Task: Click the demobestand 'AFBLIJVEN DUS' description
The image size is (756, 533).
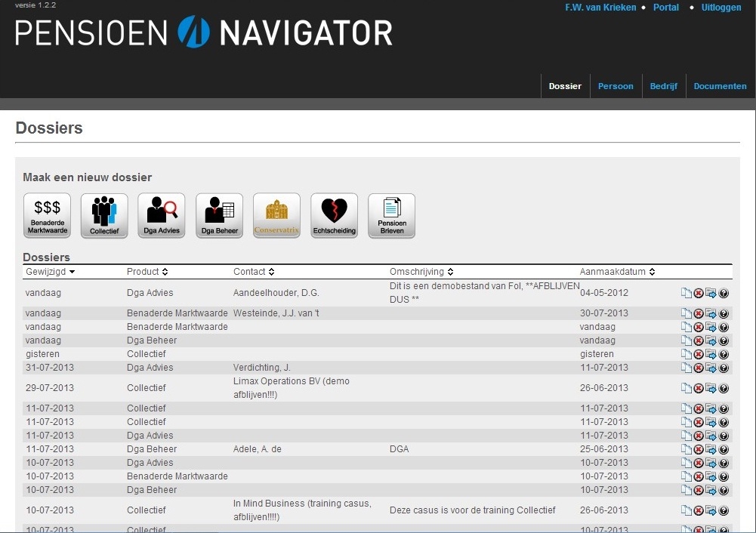Action: coord(485,293)
